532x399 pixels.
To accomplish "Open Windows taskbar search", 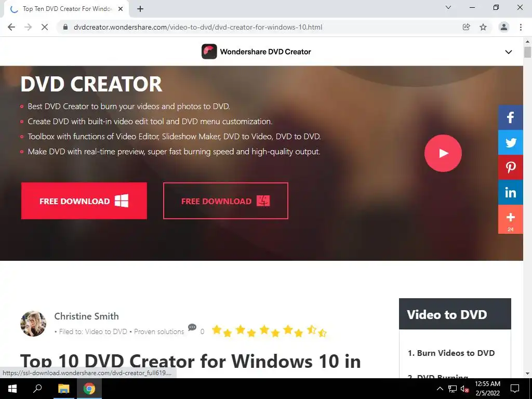I will 37,389.
